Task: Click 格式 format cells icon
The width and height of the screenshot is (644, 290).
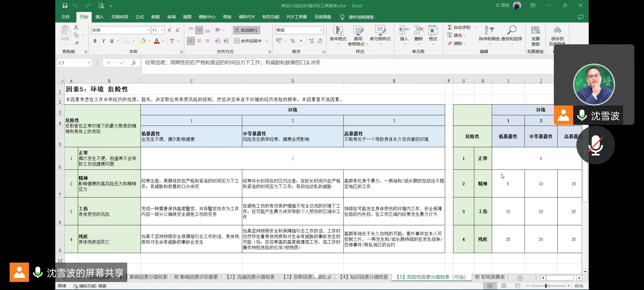Action: coord(433,35)
